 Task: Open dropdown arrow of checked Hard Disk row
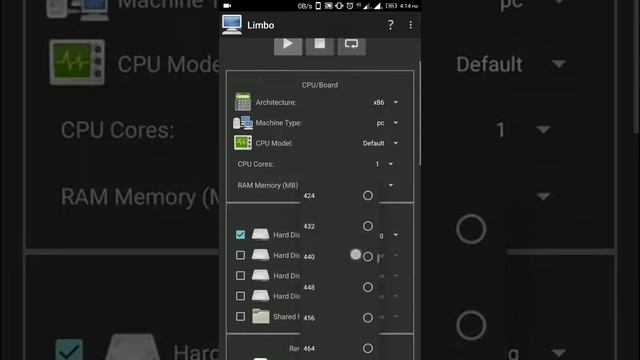(x=396, y=235)
